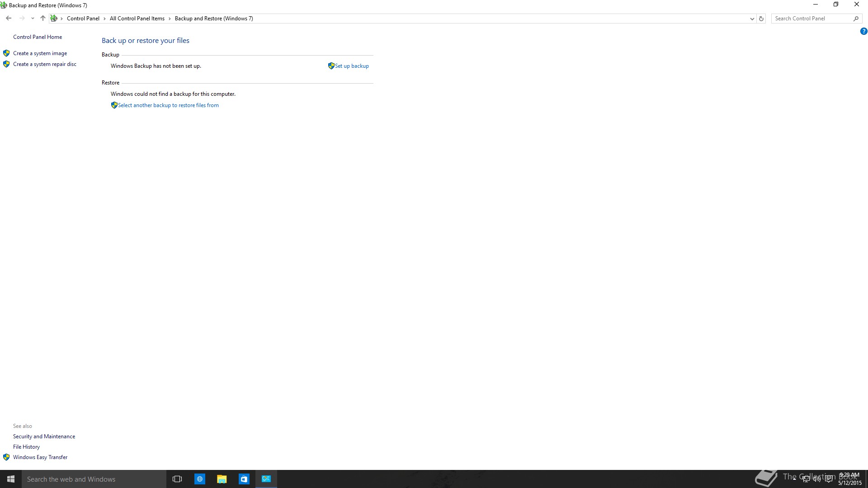Refresh the Control Panel view
The width and height of the screenshot is (868, 488).
(761, 19)
